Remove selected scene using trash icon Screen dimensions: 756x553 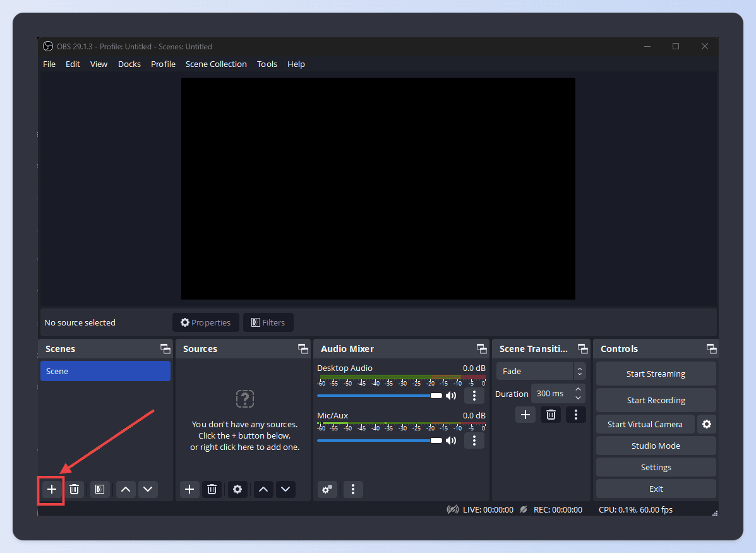click(75, 489)
